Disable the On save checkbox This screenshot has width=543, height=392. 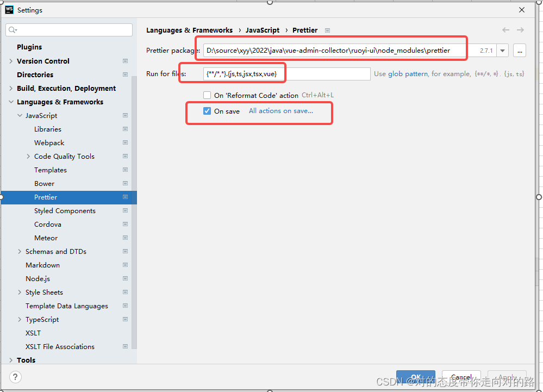click(x=207, y=110)
